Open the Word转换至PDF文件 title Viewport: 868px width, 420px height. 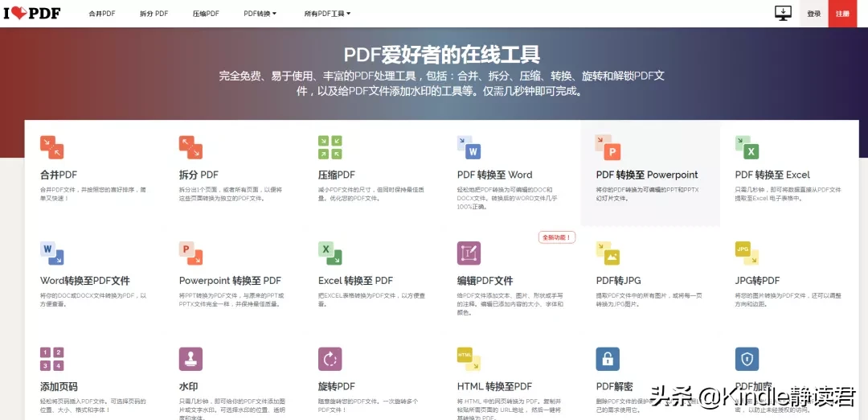pyautogui.click(x=85, y=281)
